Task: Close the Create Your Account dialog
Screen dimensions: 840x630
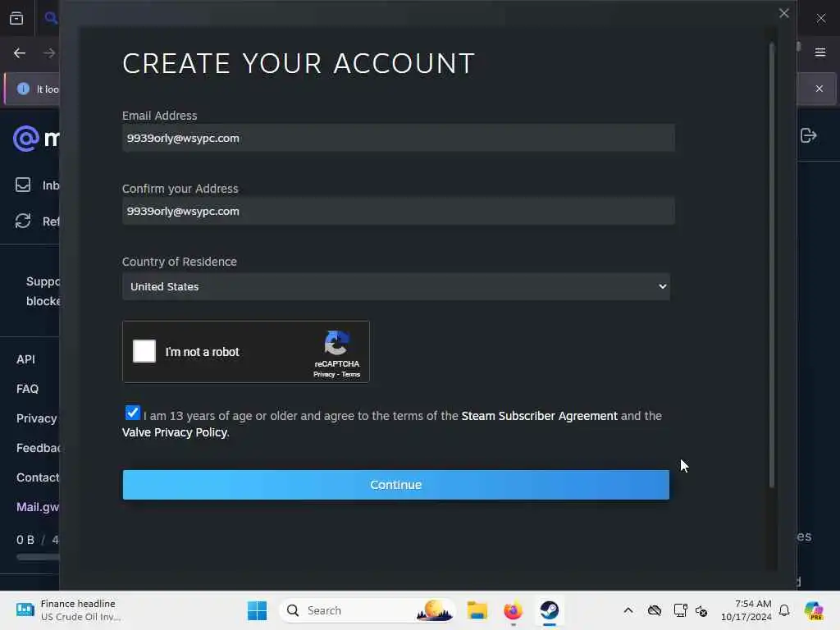Action: click(783, 13)
